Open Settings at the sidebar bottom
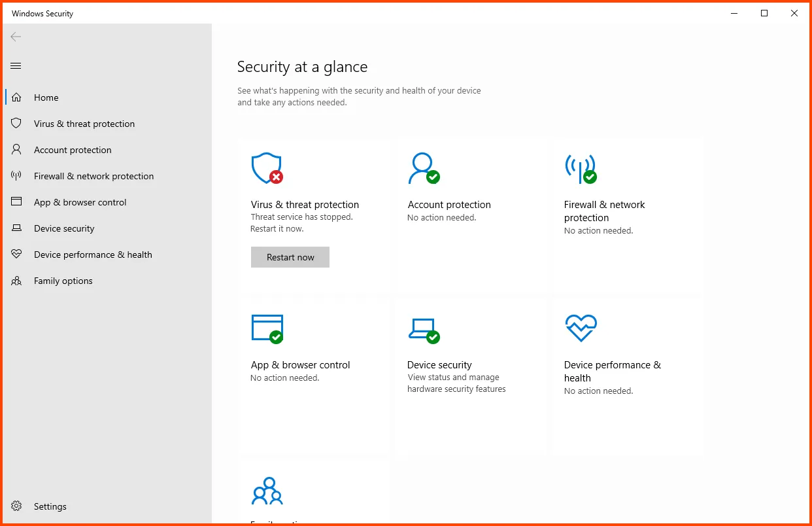The width and height of the screenshot is (812, 526). (x=108, y=506)
